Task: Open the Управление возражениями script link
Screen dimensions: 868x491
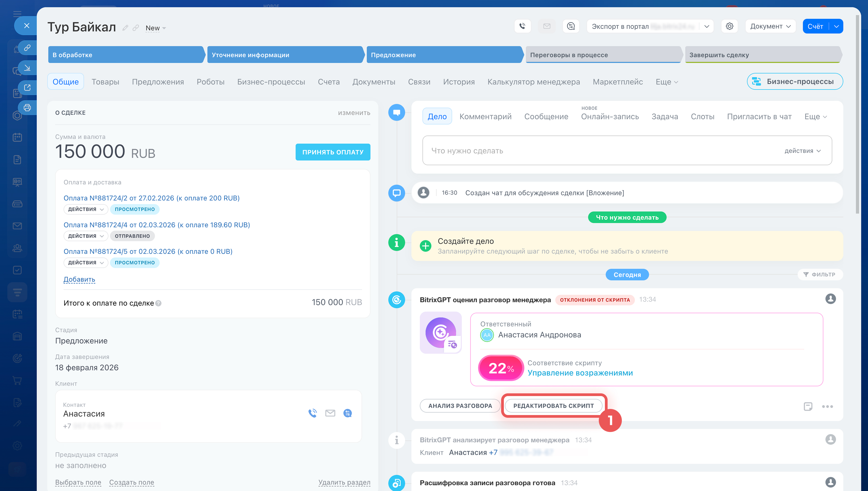Action: pyautogui.click(x=580, y=373)
